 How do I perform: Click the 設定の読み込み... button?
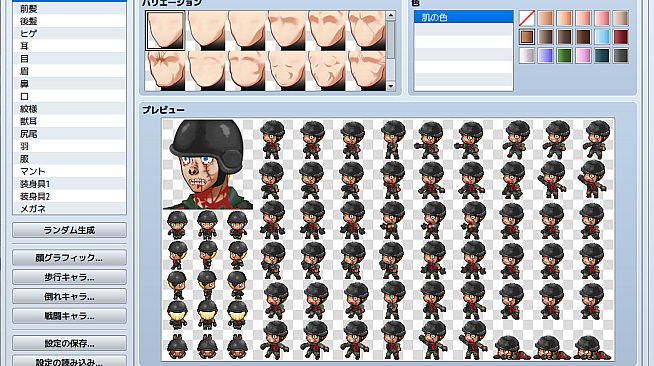[x=69, y=361]
